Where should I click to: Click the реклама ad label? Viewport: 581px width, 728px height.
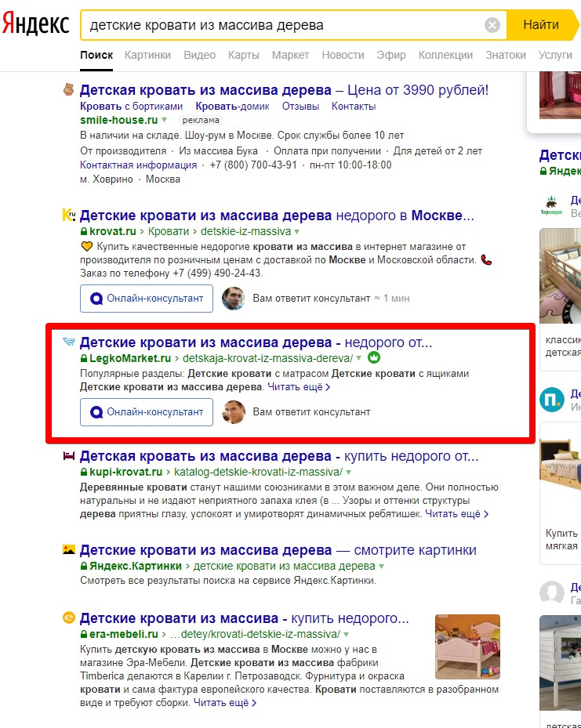(201, 120)
